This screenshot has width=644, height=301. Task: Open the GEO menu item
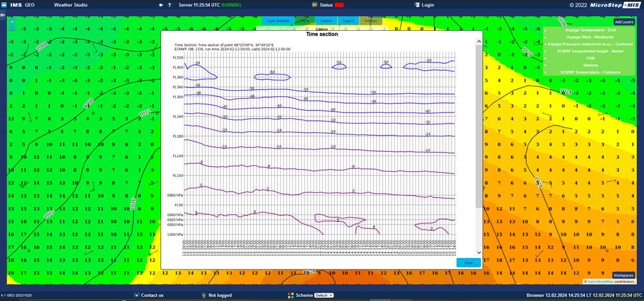point(30,5)
